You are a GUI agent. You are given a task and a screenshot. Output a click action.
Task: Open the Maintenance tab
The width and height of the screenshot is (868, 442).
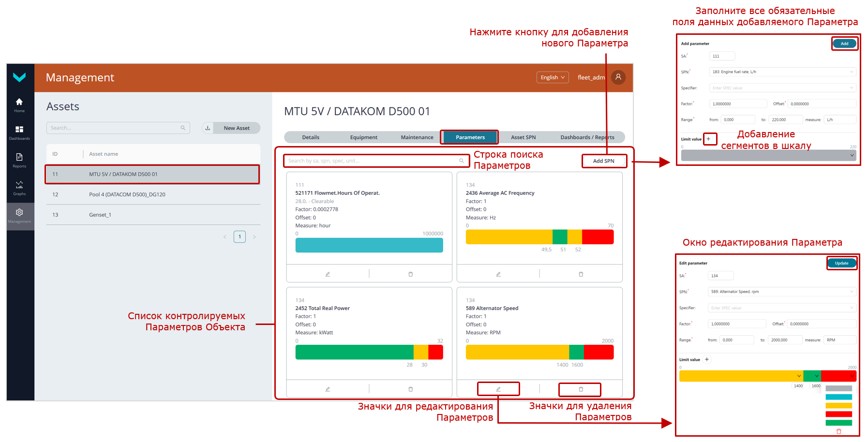tap(417, 137)
